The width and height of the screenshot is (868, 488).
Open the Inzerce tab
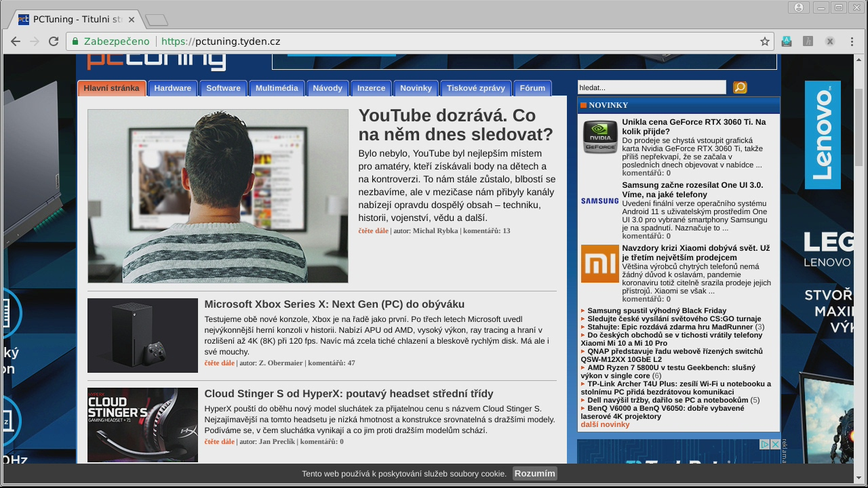coord(371,88)
